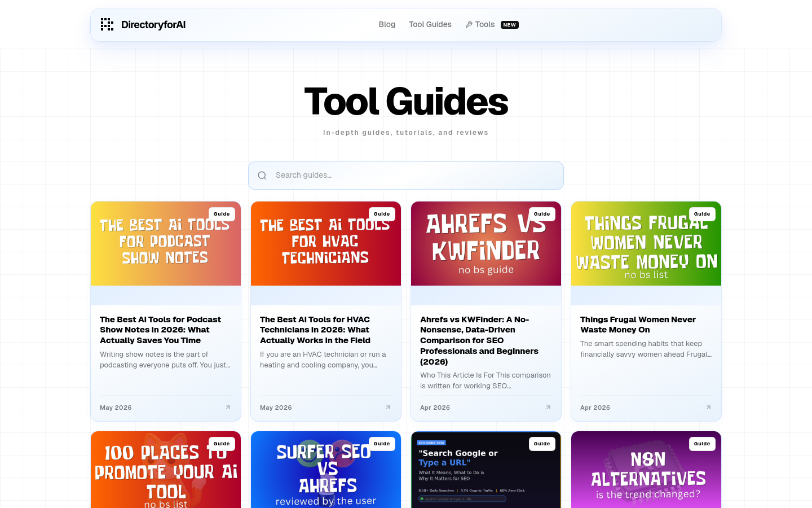This screenshot has height=508, width=812.
Task: Open the podcast show notes guide thumbnail
Action: coord(166,244)
